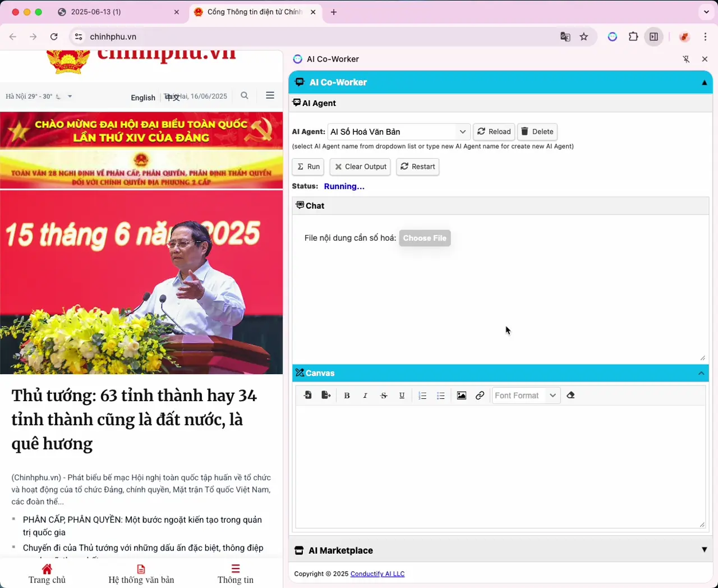This screenshot has width=718, height=588.
Task: Click the Clear Output button
Action: point(360,167)
